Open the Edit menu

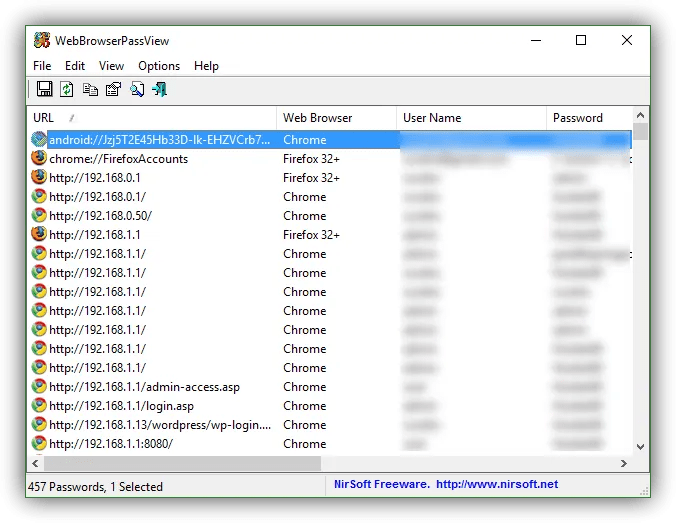coord(75,66)
